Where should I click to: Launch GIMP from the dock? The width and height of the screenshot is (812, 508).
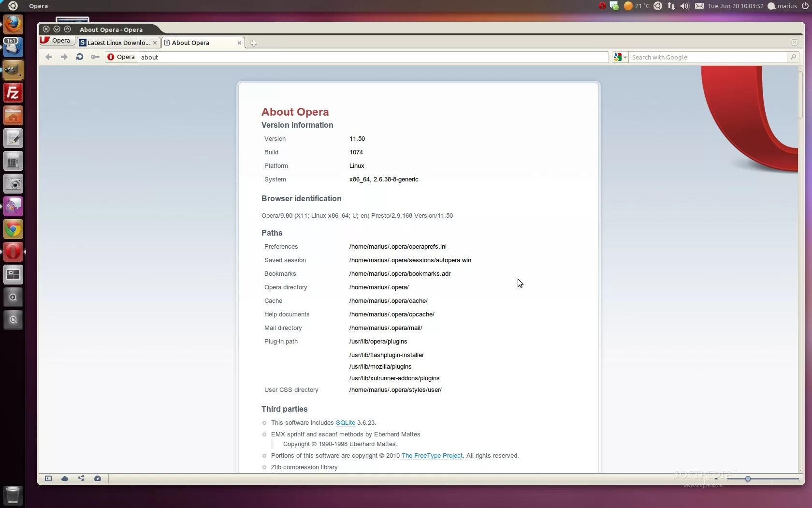tap(13, 70)
